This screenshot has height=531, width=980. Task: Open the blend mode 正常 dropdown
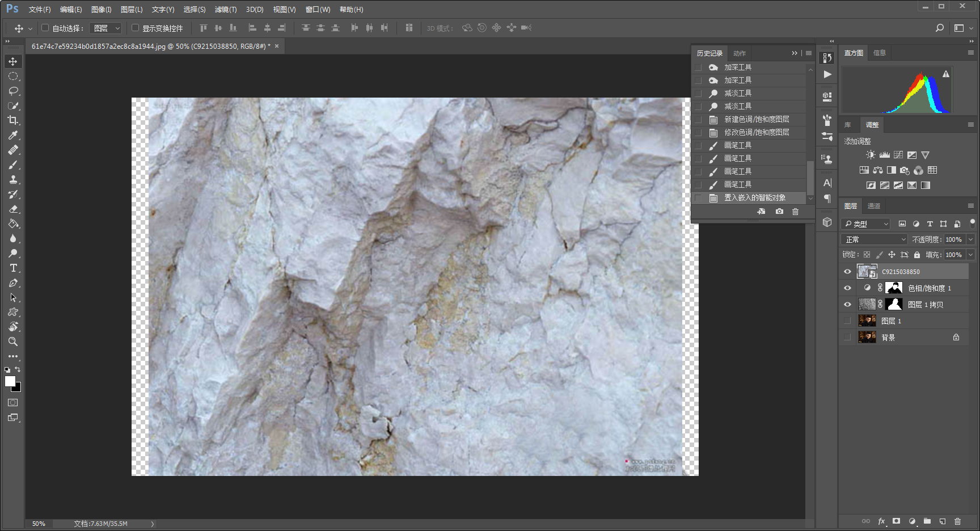click(875, 239)
